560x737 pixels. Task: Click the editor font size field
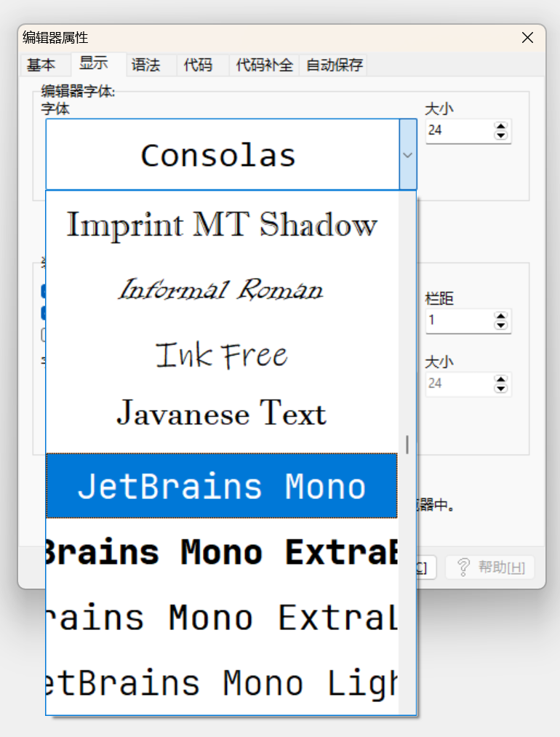(460, 131)
